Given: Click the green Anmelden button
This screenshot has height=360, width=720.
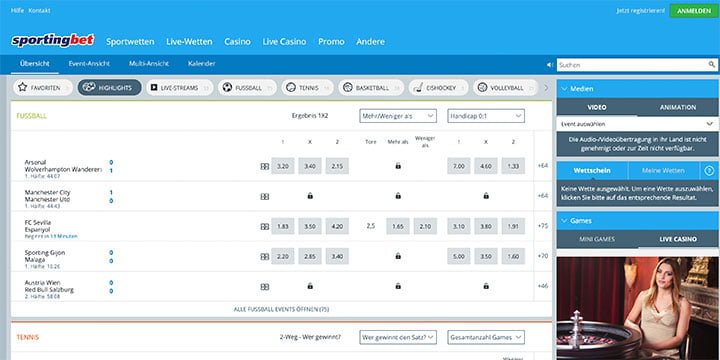Looking at the screenshot, I should click(x=694, y=11).
